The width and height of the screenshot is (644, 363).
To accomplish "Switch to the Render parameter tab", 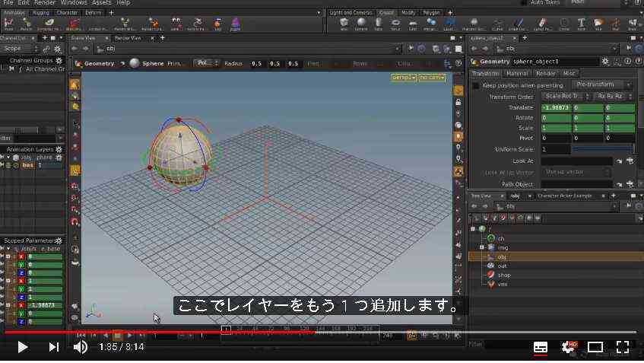I will pos(545,73).
